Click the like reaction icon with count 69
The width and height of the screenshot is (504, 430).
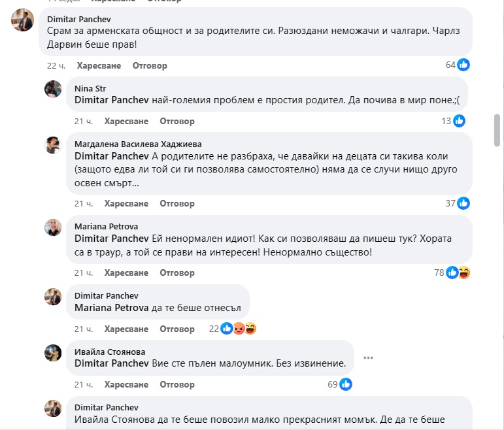pos(346,384)
